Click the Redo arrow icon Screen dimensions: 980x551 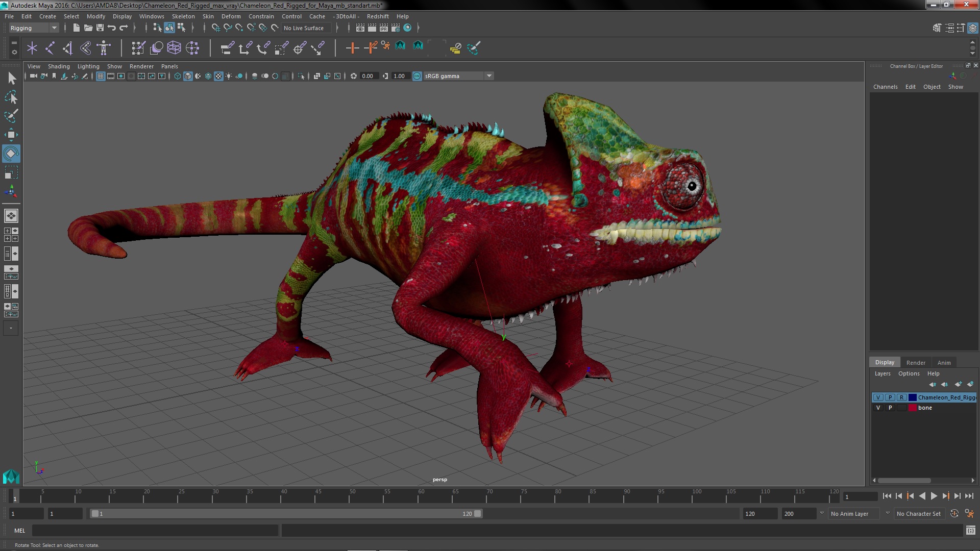pyautogui.click(x=124, y=28)
